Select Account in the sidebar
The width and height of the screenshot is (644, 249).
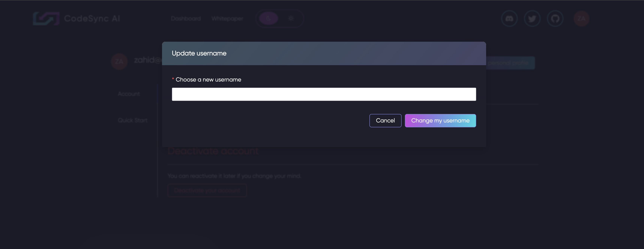tap(129, 94)
